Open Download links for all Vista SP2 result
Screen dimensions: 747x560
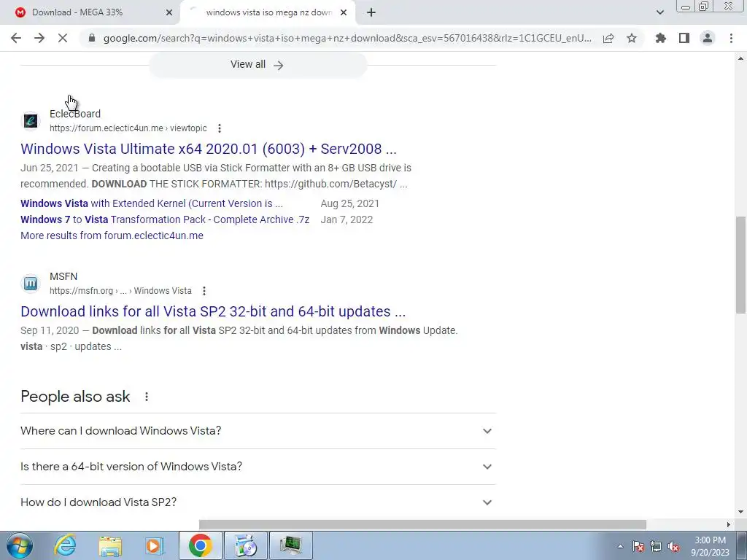pos(213,311)
